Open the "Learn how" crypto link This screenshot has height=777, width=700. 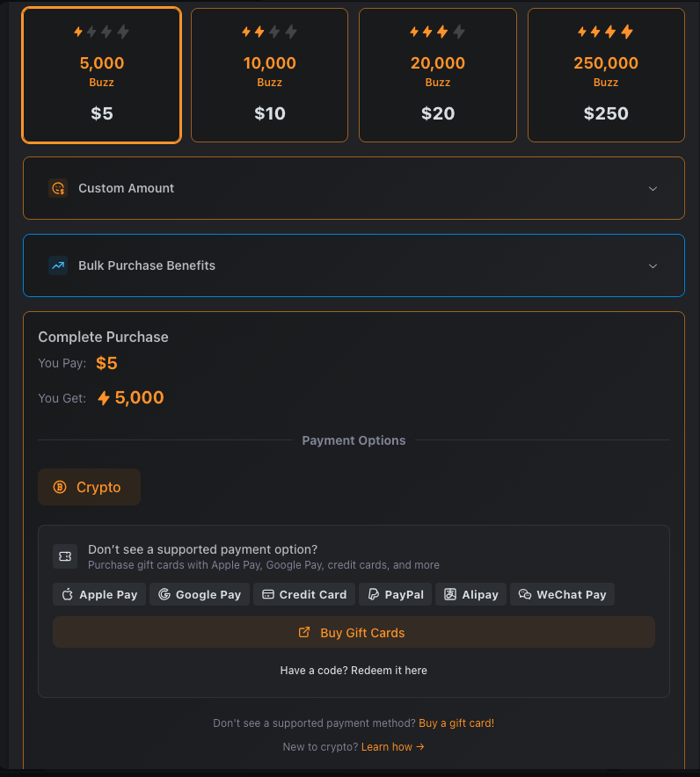(392, 747)
